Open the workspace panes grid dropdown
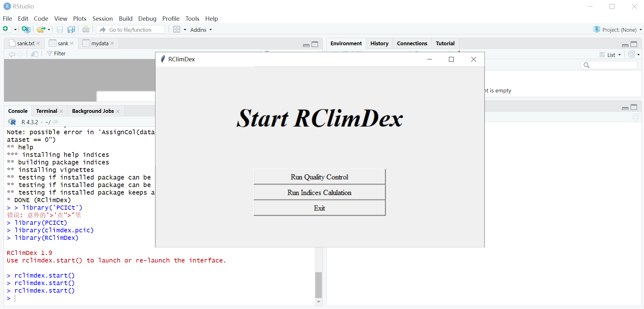The height and width of the screenshot is (309, 644). click(x=179, y=30)
